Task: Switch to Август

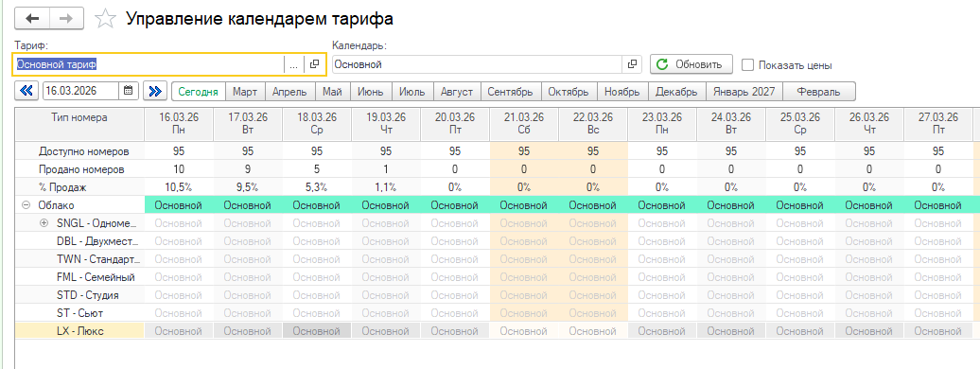Action: (x=457, y=92)
